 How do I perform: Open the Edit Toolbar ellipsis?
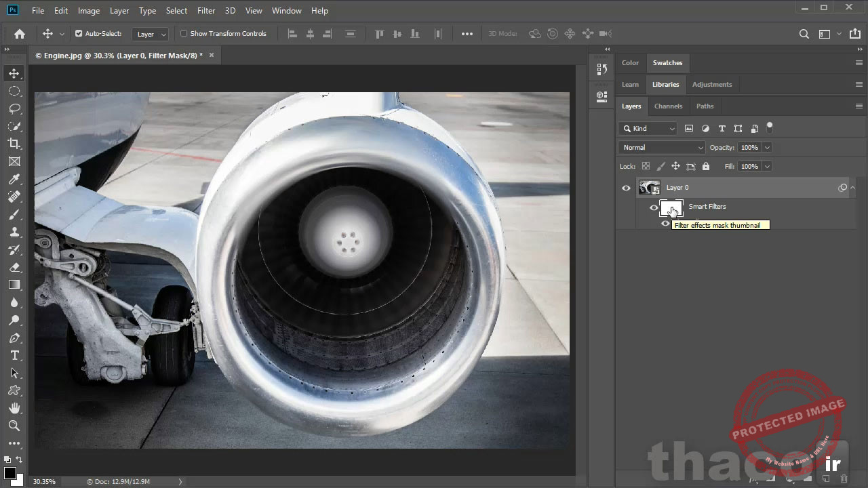tap(14, 443)
